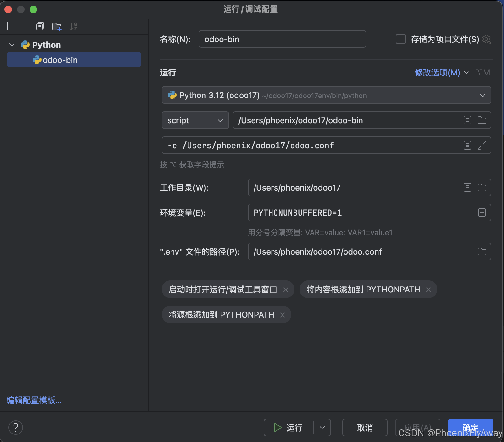Select the odoo-bin configuration in the tree

(x=74, y=60)
